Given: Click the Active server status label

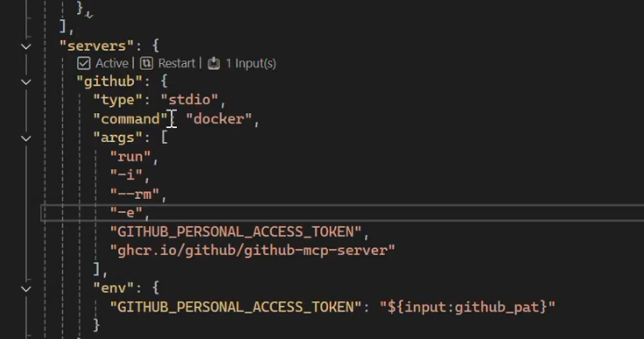Looking at the screenshot, I should [112, 63].
